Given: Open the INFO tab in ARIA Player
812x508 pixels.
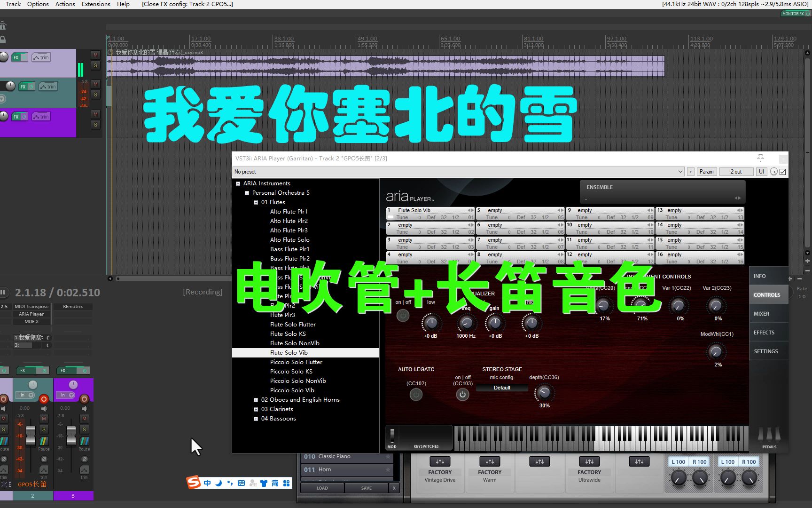Looking at the screenshot, I should pos(769,276).
